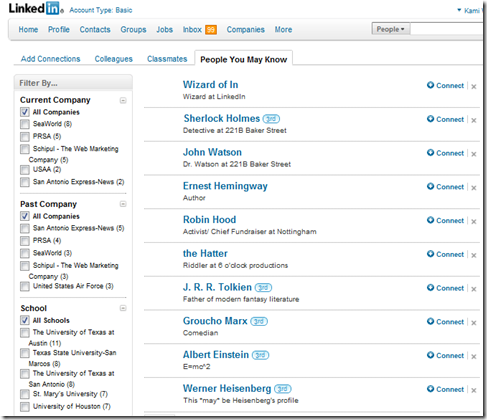Open Jobs in the navigation bar

[x=165, y=30]
